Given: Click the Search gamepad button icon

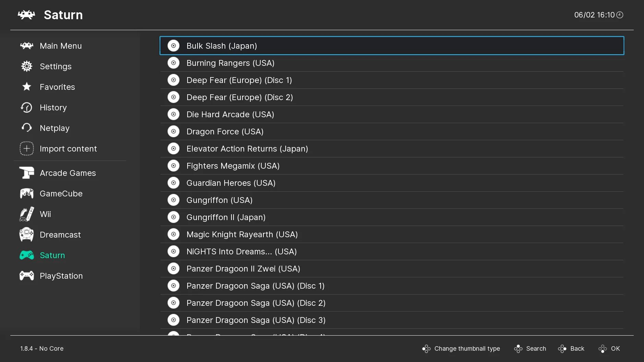Looking at the screenshot, I should [518, 349].
